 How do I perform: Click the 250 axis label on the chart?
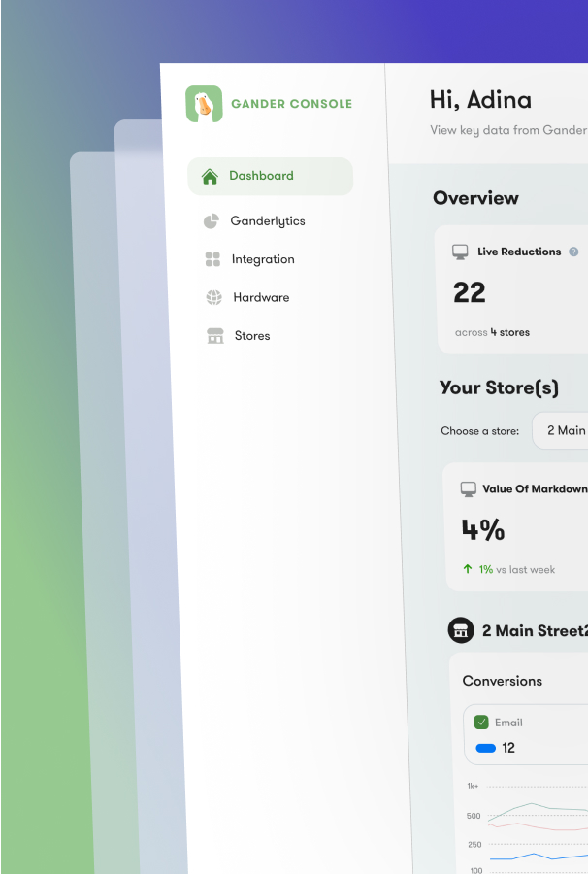[x=474, y=845]
